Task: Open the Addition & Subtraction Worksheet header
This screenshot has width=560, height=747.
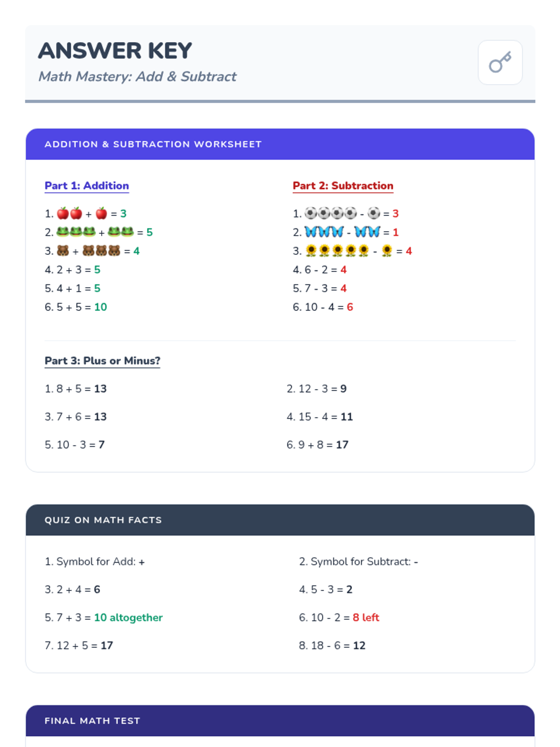Action: (280, 144)
